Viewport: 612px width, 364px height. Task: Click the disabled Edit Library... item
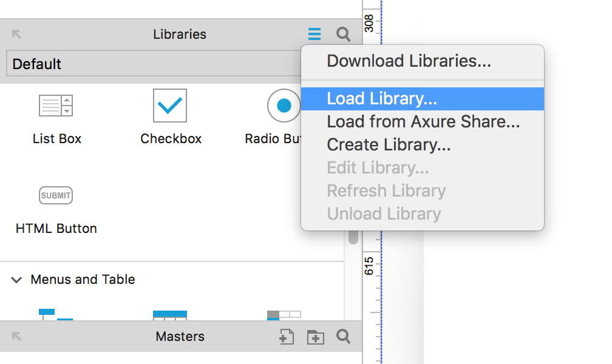[423, 168]
